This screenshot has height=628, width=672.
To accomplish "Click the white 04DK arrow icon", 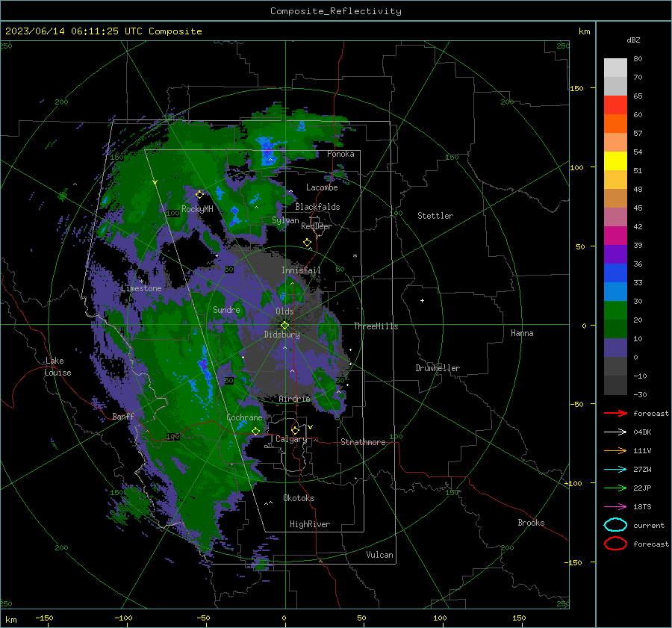I will [x=615, y=432].
